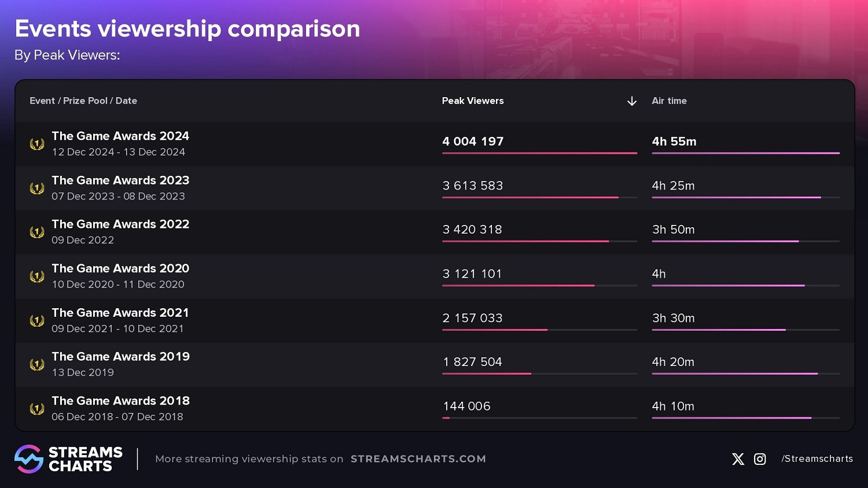Sort by the Peak Viewers column header
Image resolution: width=868 pixels, height=488 pixels.
tap(473, 101)
